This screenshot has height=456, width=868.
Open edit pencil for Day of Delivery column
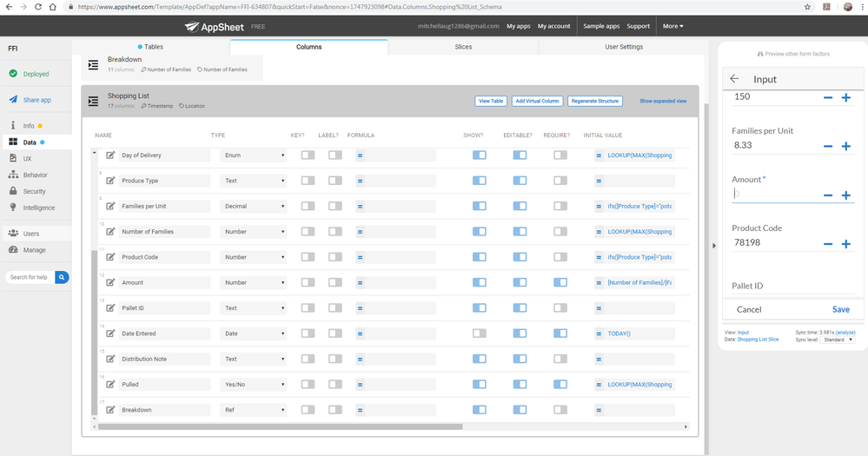pos(110,155)
